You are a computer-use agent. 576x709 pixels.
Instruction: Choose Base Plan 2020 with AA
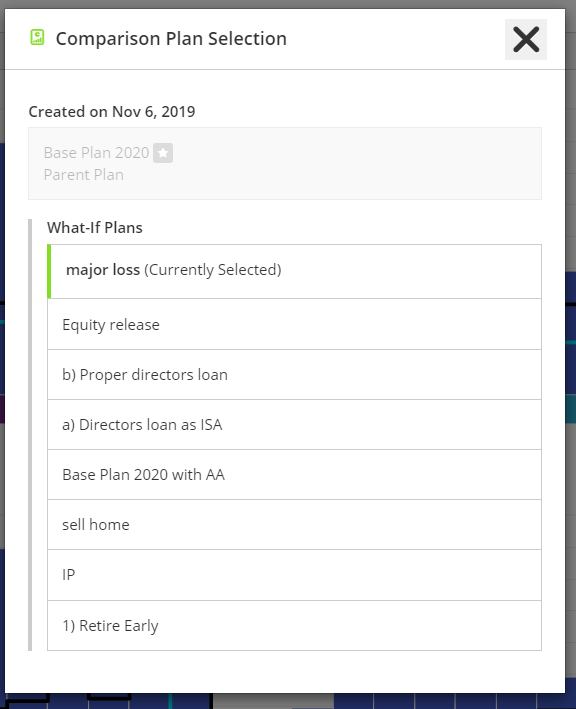(x=294, y=475)
